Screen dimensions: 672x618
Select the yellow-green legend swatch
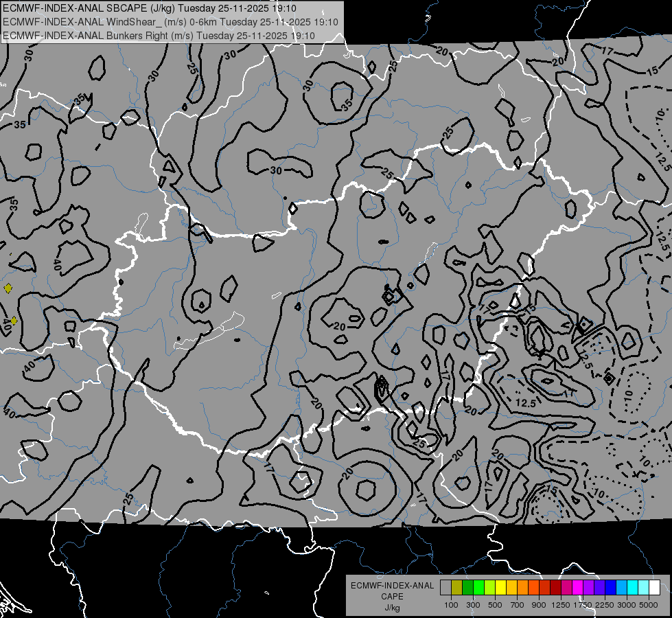(490, 588)
